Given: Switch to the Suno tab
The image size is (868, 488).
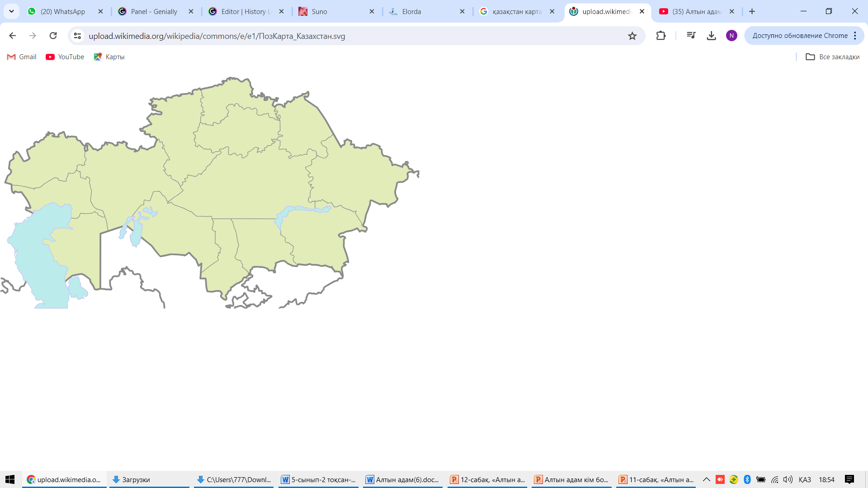Looking at the screenshot, I should pos(319,11).
